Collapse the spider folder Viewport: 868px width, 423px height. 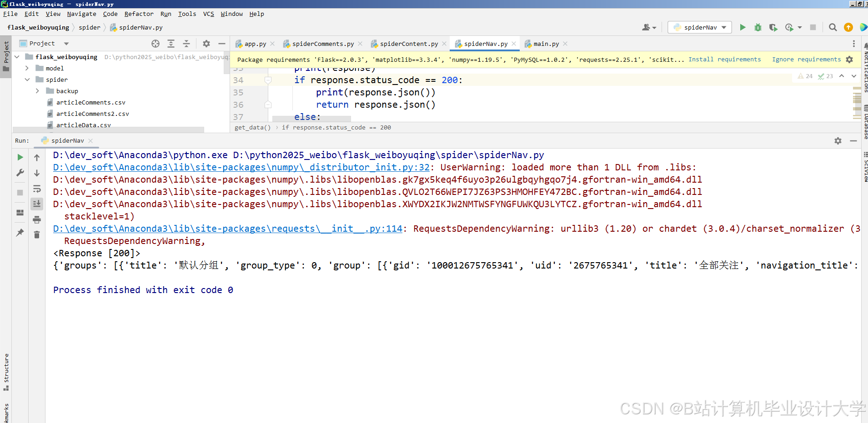26,79
